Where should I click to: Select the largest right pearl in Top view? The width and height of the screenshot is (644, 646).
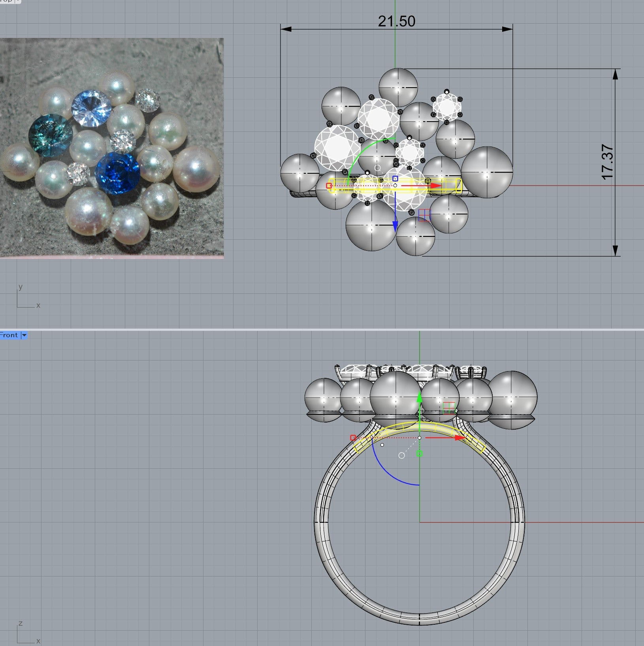tap(487, 172)
